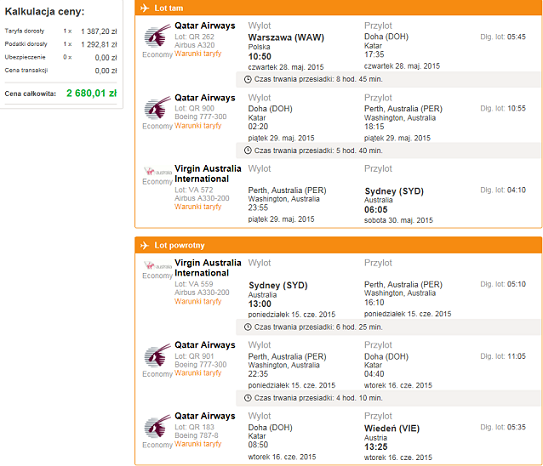
Task: Click aircraft type Boeing 787-8
Action: 196,436
